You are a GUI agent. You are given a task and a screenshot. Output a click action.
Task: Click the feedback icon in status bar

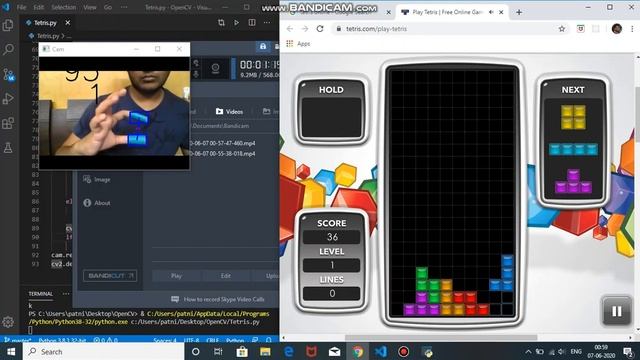pos(255,340)
